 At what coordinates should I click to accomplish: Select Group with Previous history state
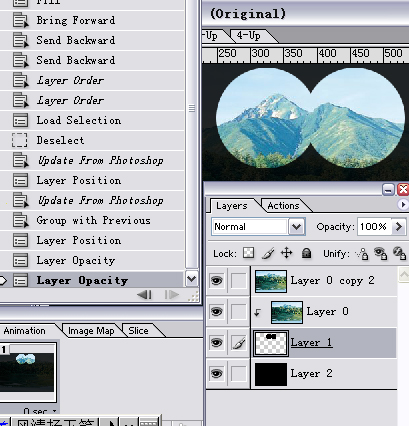click(x=92, y=220)
